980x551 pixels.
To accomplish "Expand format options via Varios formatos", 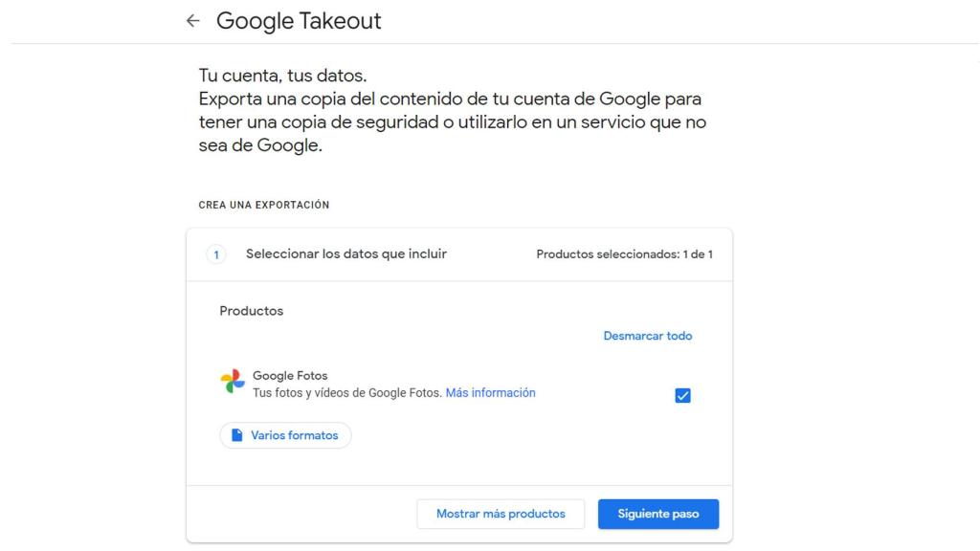I will pyautogui.click(x=285, y=434).
